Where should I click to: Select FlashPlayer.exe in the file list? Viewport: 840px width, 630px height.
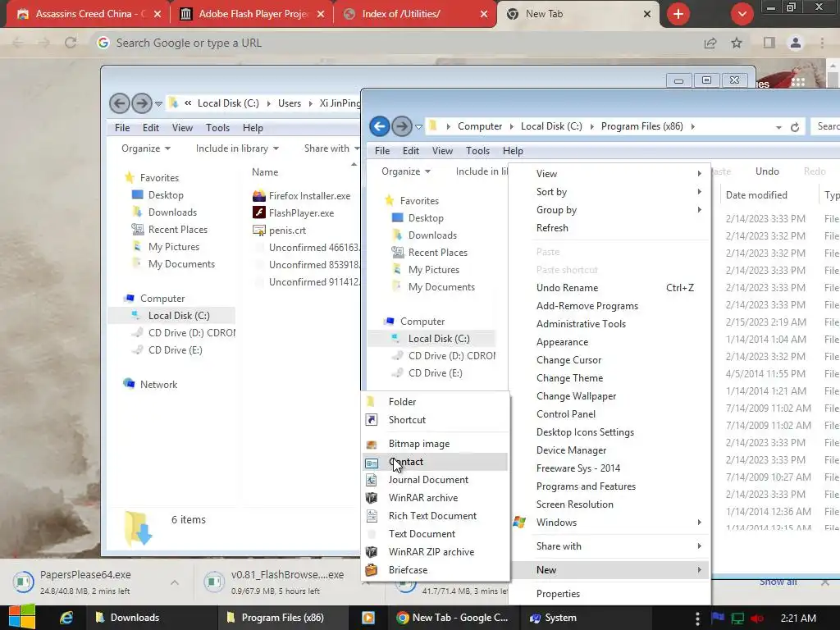click(294, 213)
